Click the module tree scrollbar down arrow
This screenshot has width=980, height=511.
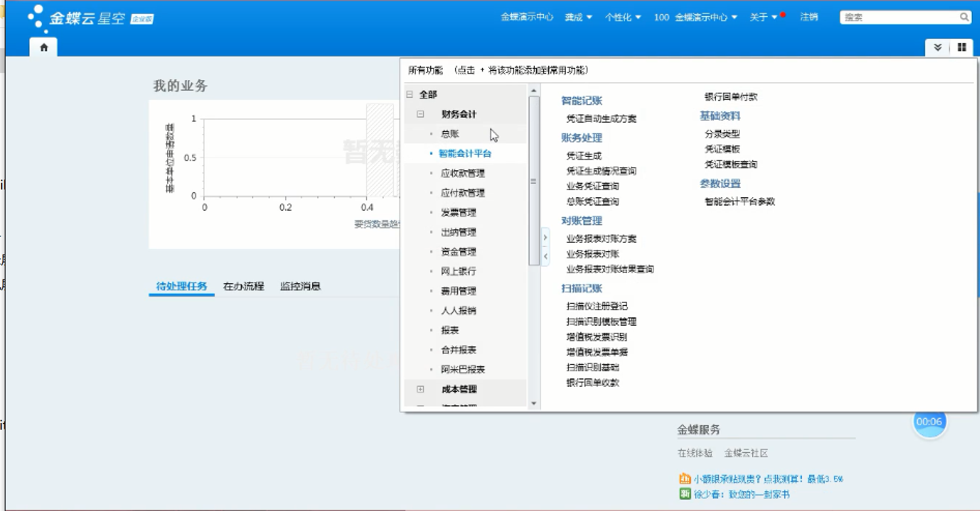(x=534, y=403)
